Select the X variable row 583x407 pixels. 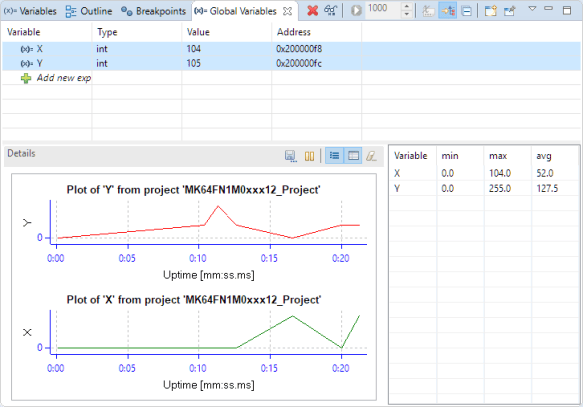[x=291, y=49]
